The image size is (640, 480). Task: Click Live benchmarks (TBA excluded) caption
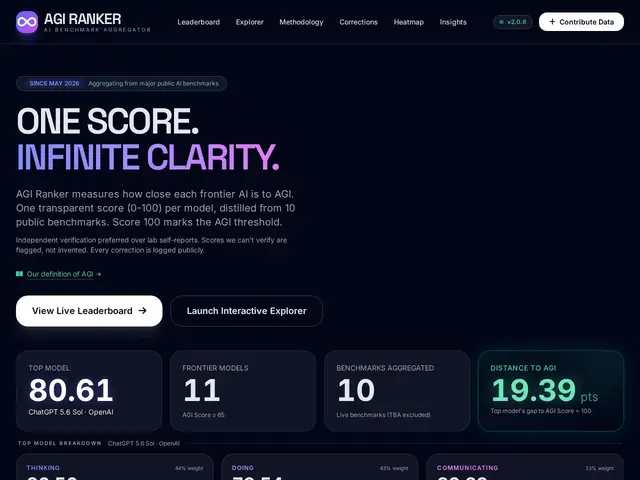[383, 415]
